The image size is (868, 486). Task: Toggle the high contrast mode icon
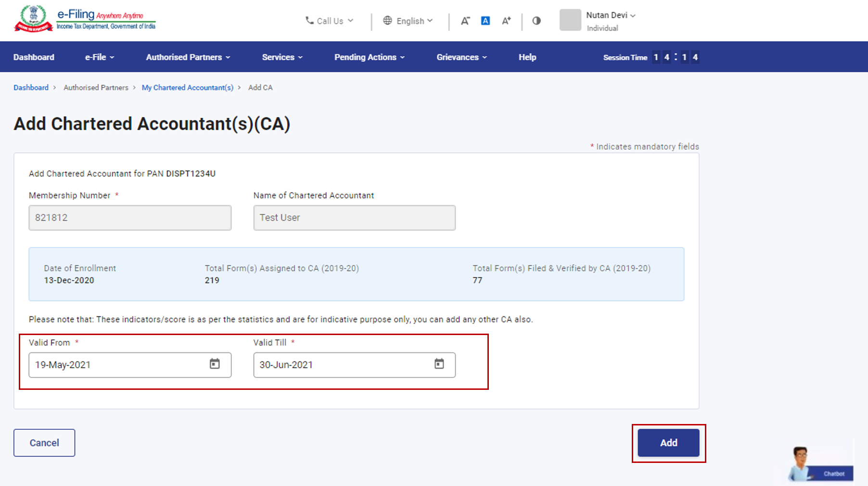tap(536, 21)
